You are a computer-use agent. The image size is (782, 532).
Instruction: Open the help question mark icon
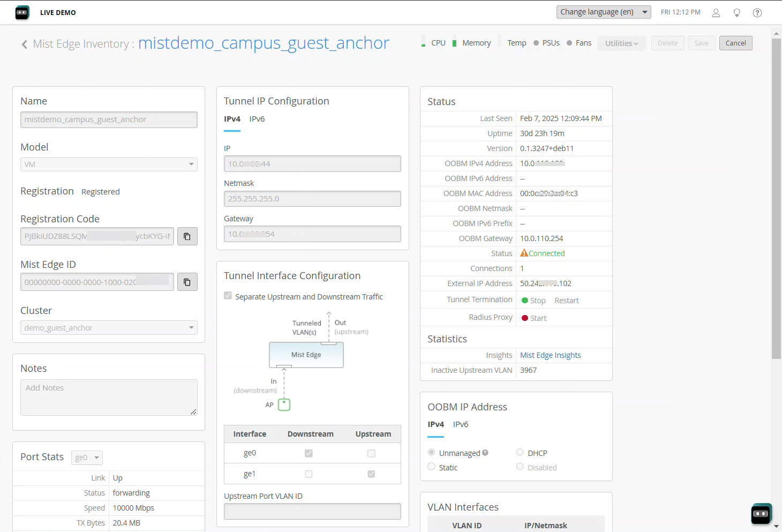point(757,13)
